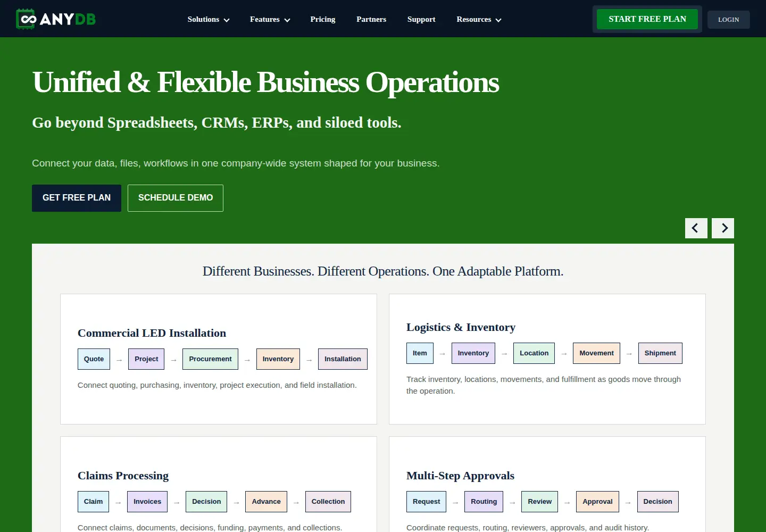Select Inventory step in LED Installation
This screenshot has width=766, height=532.
(278, 359)
